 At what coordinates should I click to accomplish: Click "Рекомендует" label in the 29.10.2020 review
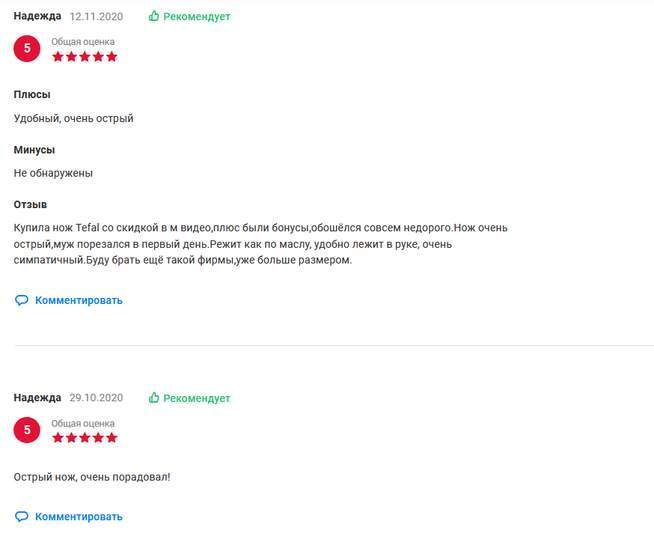[197, 398]
